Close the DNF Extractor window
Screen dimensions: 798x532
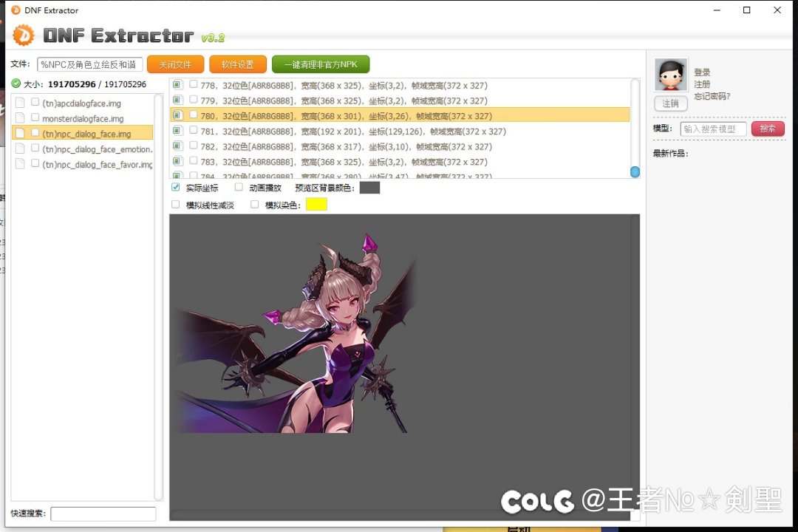coord(777,10)
